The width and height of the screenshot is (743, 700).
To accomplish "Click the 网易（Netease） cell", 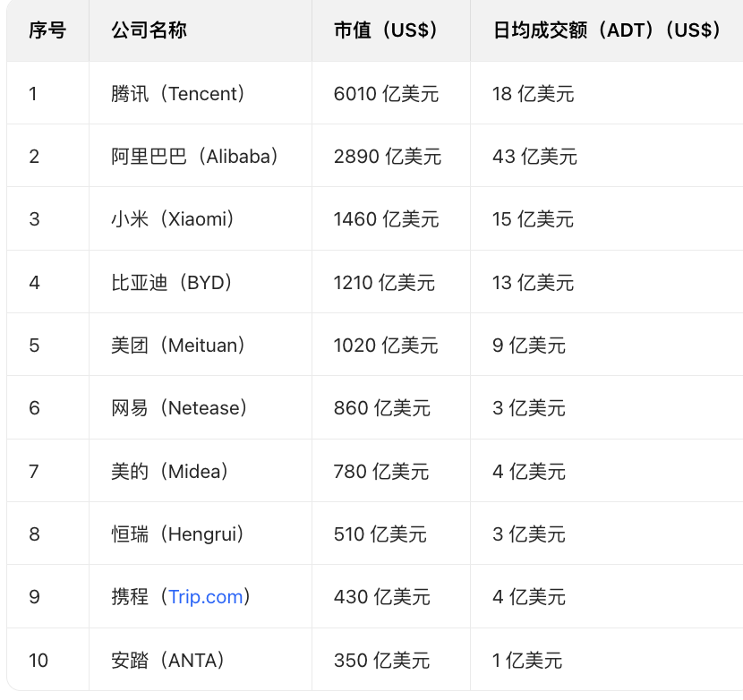I will tap(179, 408).
